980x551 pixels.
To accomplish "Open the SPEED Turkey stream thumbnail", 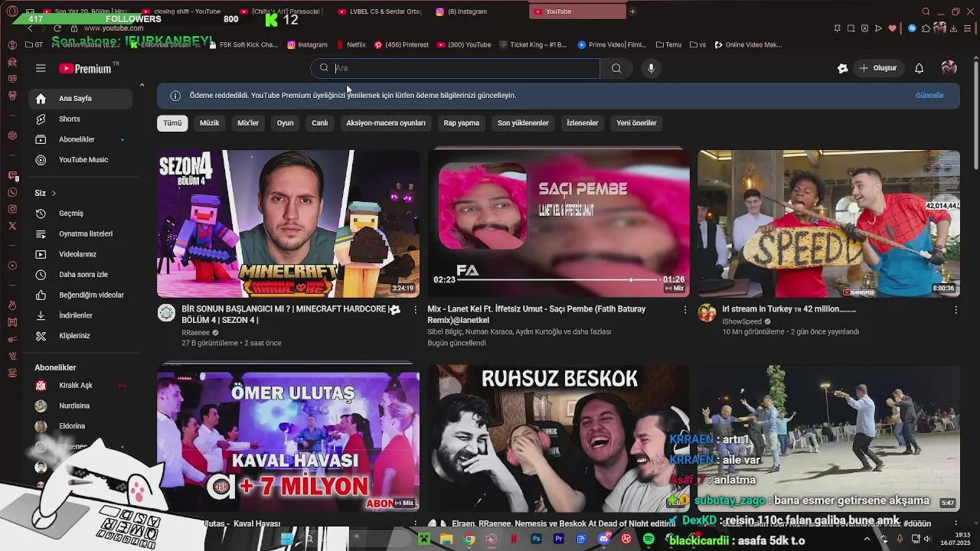I will [828, 223].
